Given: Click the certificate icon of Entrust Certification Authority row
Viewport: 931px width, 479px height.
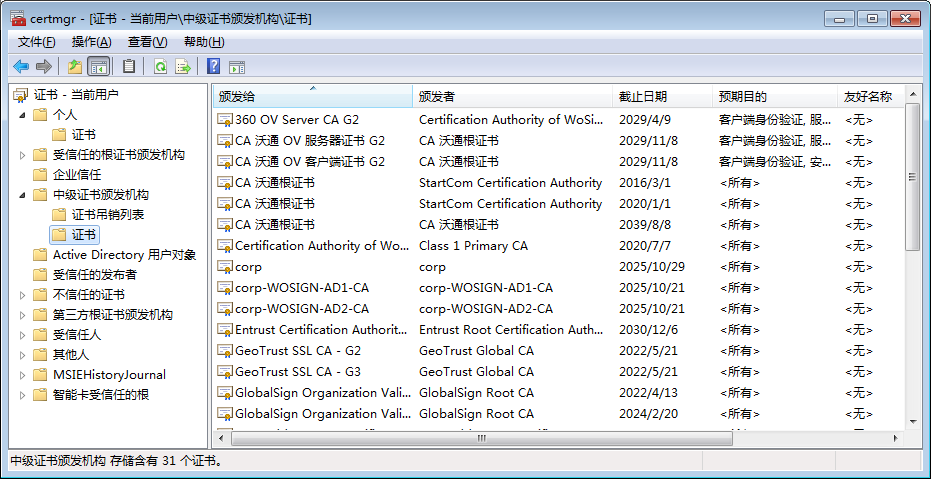Looking at the screenshot, I should click(x=225, y=330).
